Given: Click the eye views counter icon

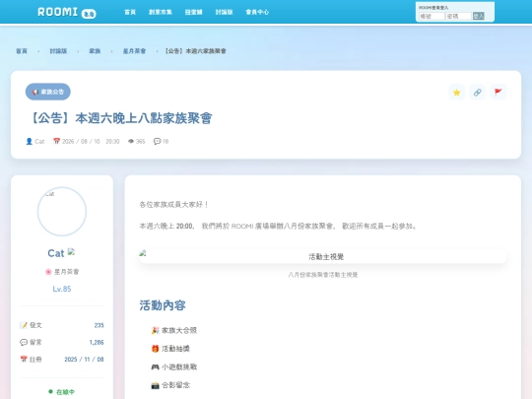Looking at the screenshot, I should pos(131,141).
